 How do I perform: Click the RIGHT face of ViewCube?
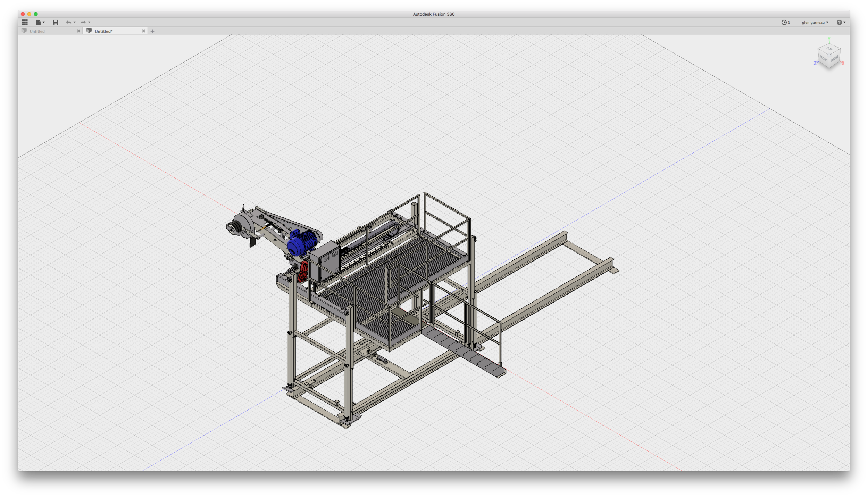click(835, 59)
